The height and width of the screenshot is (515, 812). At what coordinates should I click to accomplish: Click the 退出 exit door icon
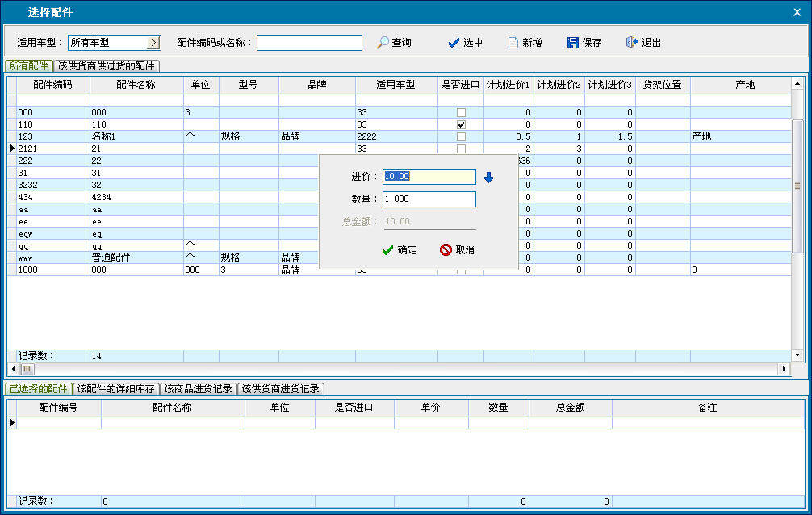[632, 43]
